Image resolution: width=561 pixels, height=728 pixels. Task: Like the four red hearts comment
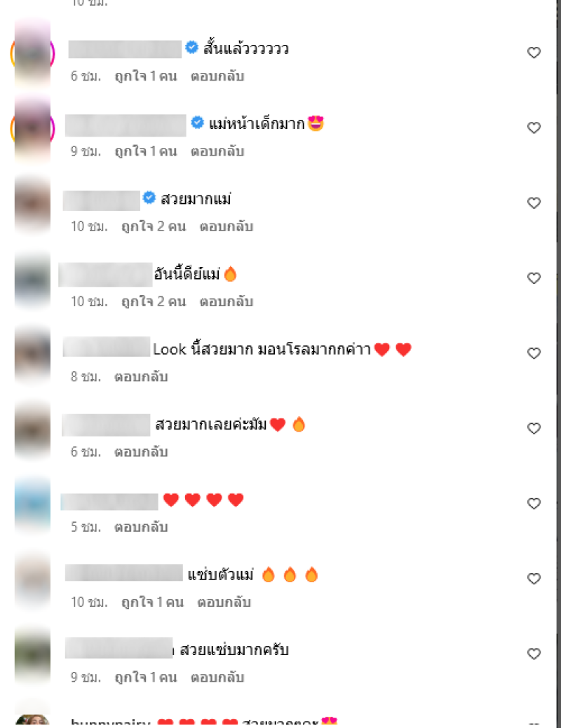click(534, 504)
